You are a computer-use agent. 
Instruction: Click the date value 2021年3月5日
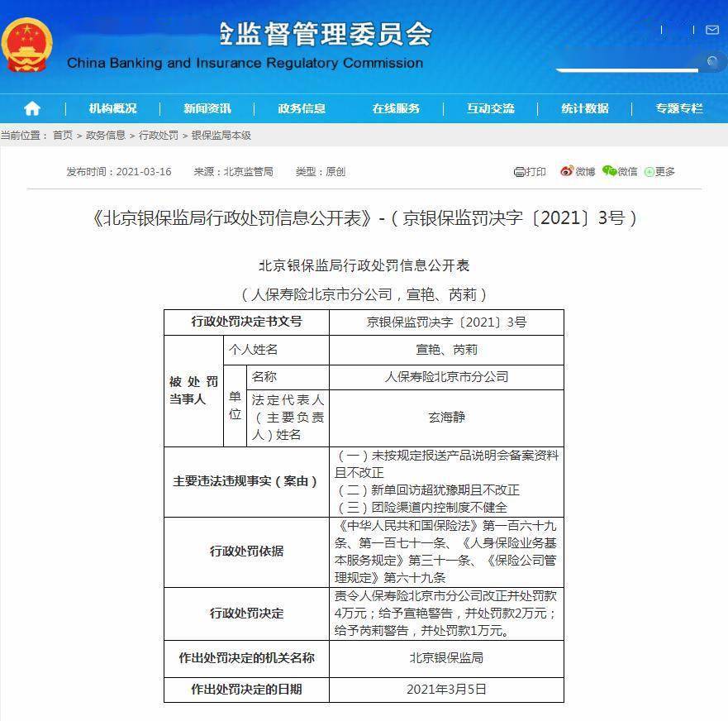[446, 690]
